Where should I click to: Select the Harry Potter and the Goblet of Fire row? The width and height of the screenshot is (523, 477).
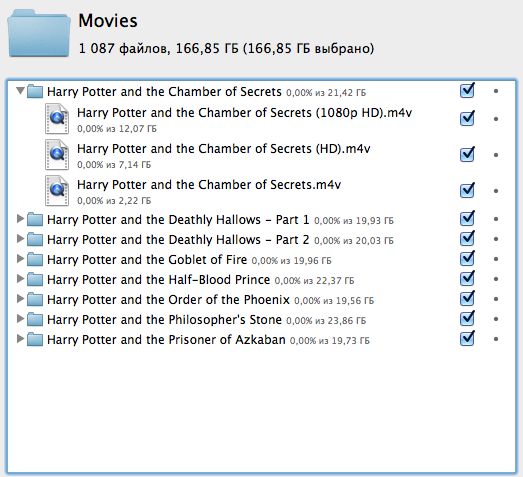(262, 260)
